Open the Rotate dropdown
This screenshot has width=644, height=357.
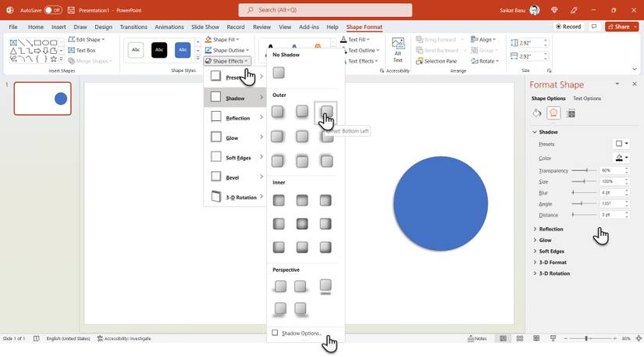click(x=485, y=61)
